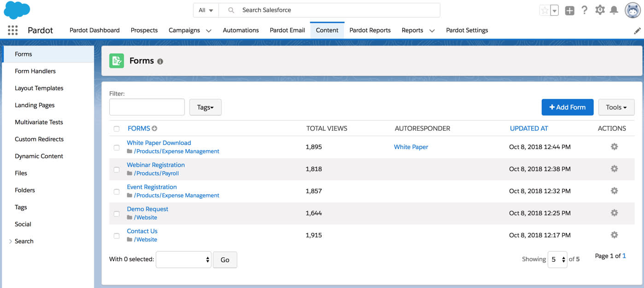Open the Setup gear icon
This screenshot has width=644, height=288.
pos(600,10)
